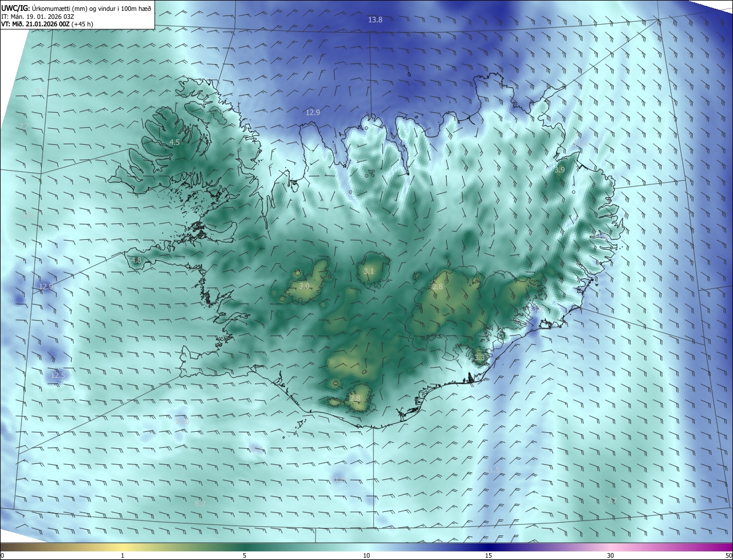733x560 pixels.
Task: Click the 7.7 value in the northwest ocean
Action: [23, 126]
